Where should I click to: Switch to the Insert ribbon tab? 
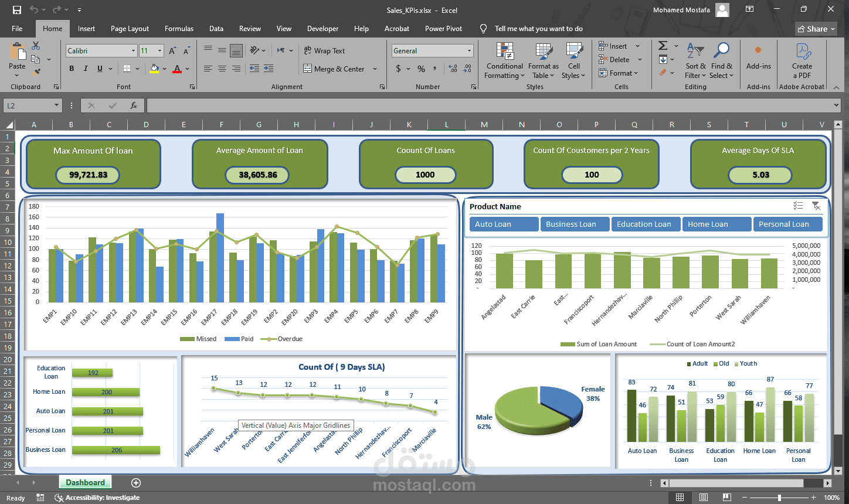pyautogui.click(x=86, y=29)
